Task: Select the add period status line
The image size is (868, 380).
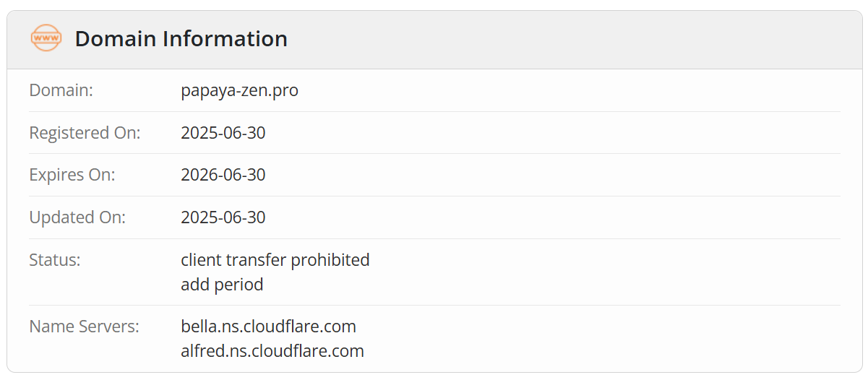Action: pos(222,285)
